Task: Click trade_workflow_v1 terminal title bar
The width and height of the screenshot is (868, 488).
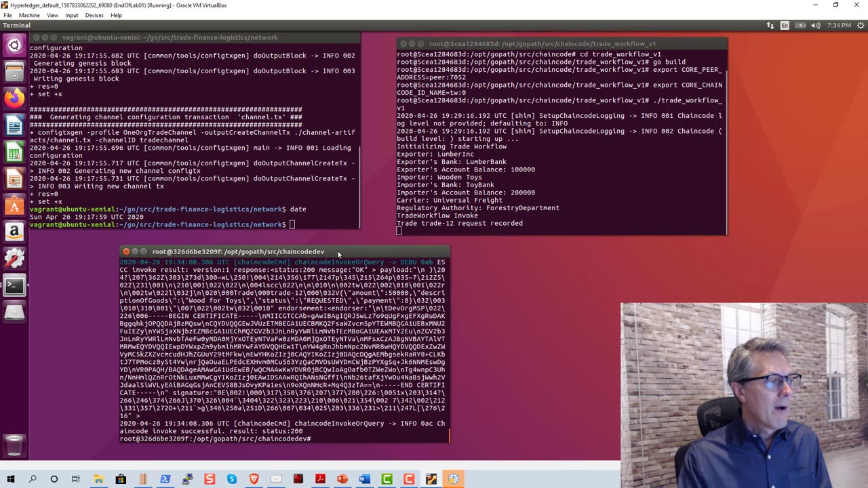Action: 561,43
